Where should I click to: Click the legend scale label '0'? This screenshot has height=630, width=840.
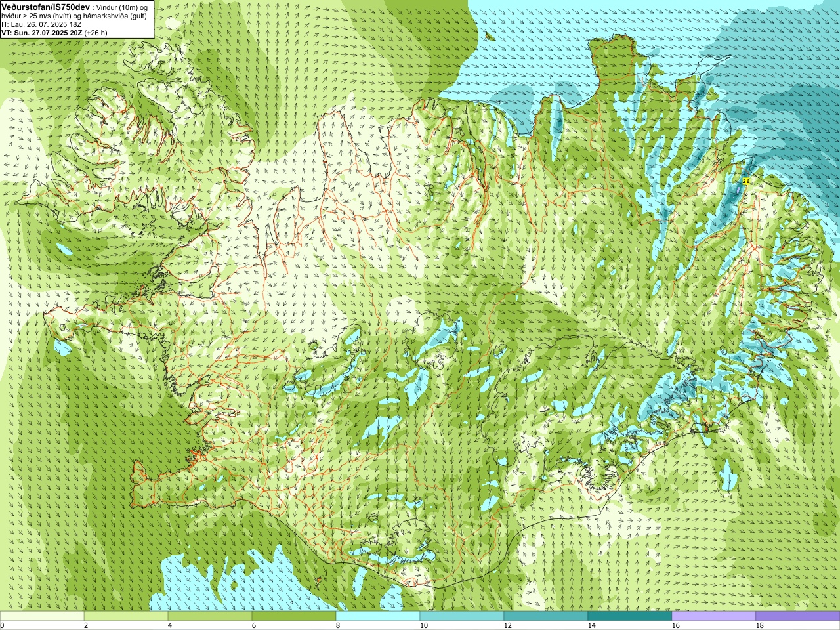(2, 625)
